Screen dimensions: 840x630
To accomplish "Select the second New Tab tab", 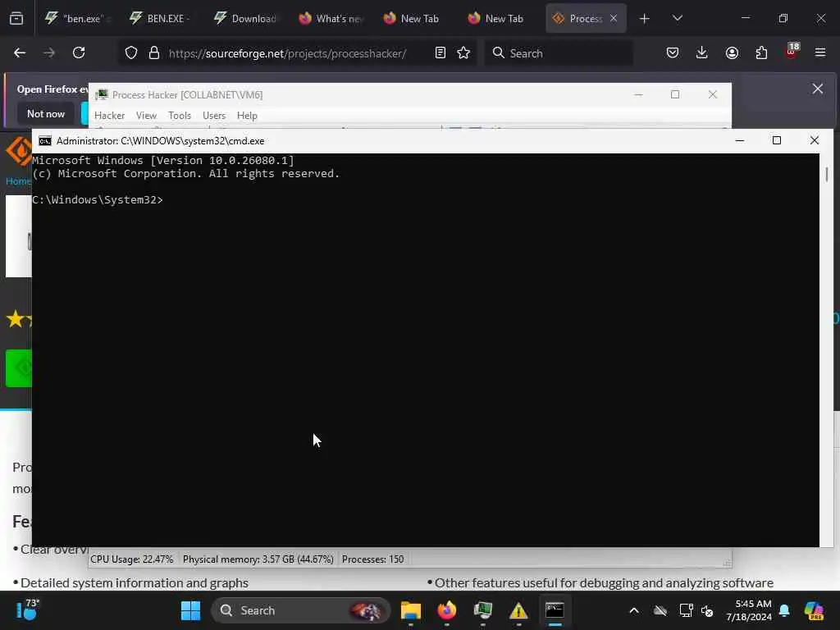I will click(x=501, y=19).
